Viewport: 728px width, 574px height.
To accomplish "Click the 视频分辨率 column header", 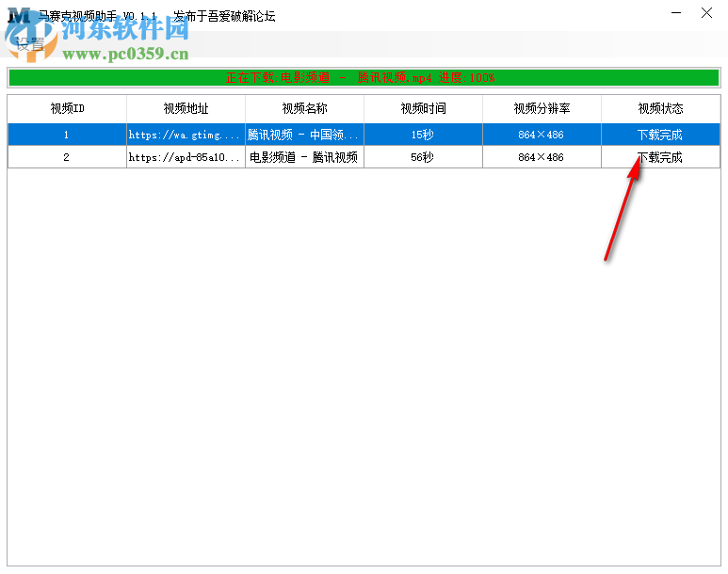I will click(x=542, y=108).
